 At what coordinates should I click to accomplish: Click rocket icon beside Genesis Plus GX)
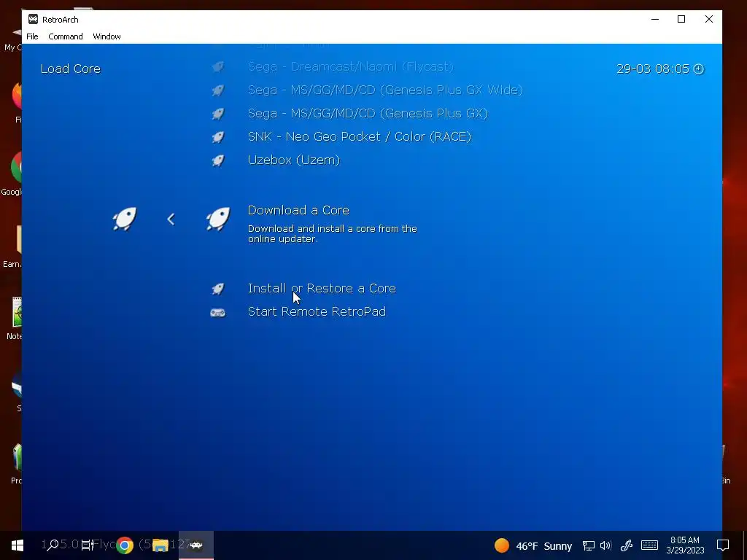coord(218,113)
